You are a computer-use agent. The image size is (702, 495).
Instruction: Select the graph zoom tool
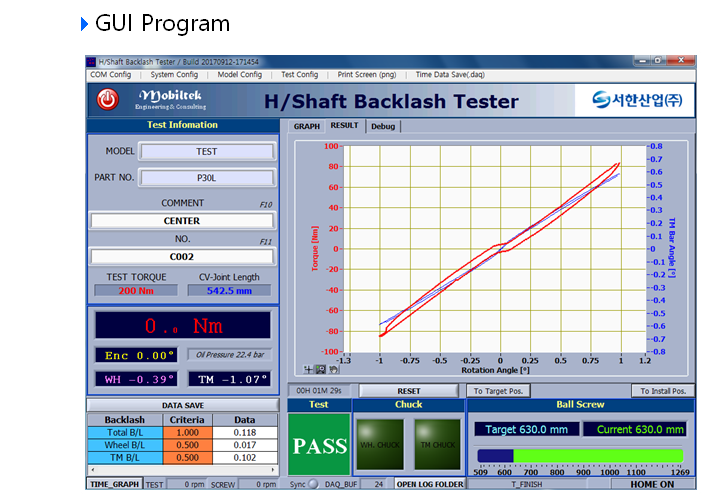pos(321,370)
